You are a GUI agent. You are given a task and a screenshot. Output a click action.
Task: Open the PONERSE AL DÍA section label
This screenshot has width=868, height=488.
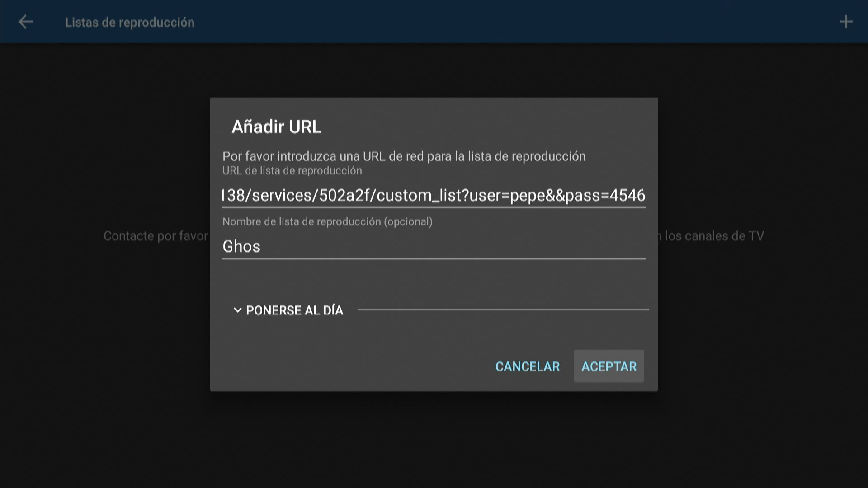click(x=294, y=310)
